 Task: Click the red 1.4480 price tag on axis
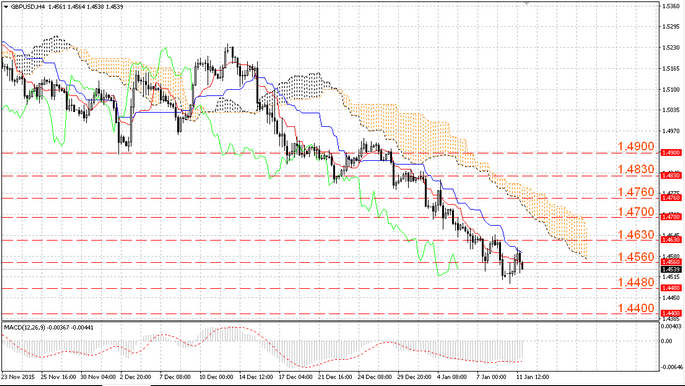coord(671,288)
